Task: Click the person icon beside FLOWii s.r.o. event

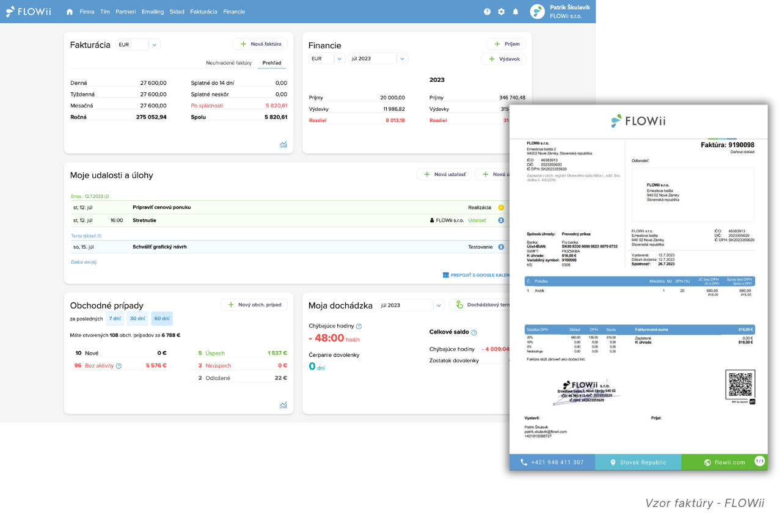Action: coord(432,220)
